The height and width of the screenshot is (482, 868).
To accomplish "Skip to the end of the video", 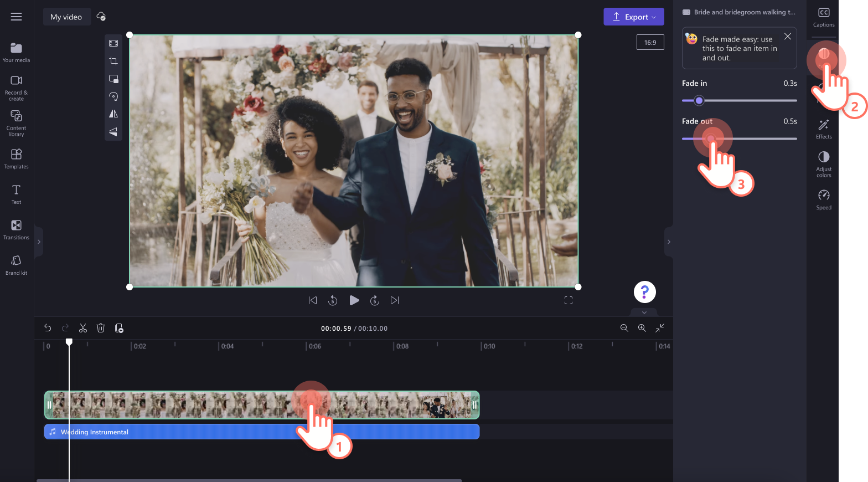I will click(395, 300).
